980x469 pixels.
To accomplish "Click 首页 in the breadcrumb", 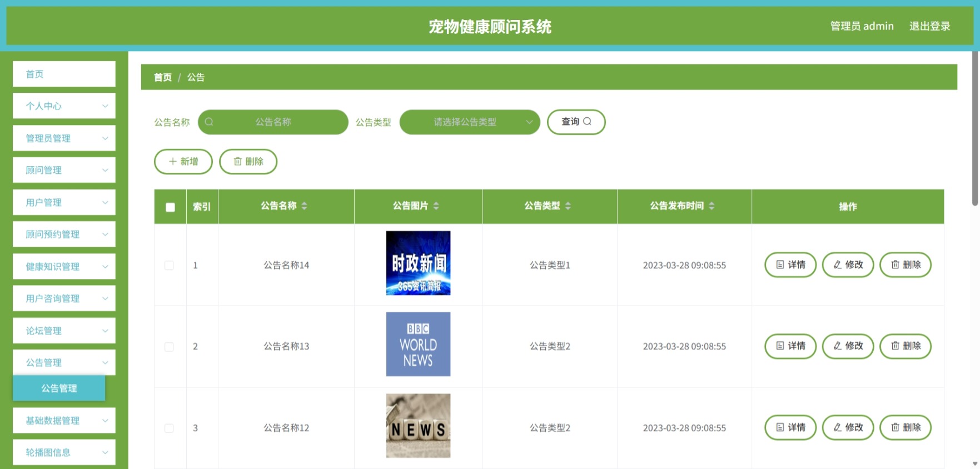I will [163, 77].
